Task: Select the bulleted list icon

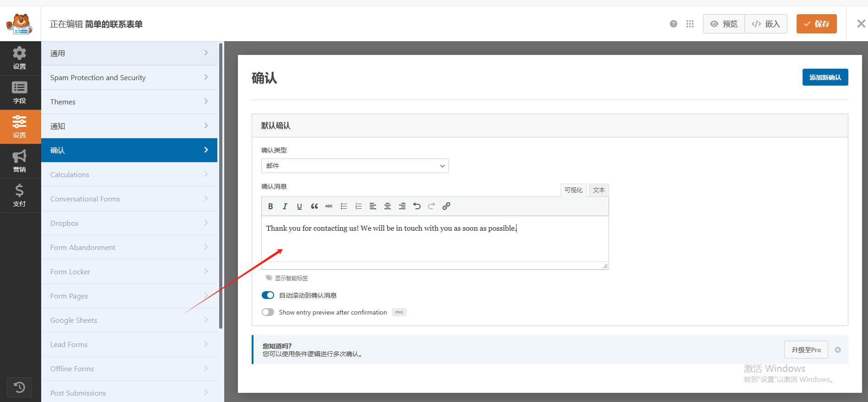Action: click(x=344, y=206)
